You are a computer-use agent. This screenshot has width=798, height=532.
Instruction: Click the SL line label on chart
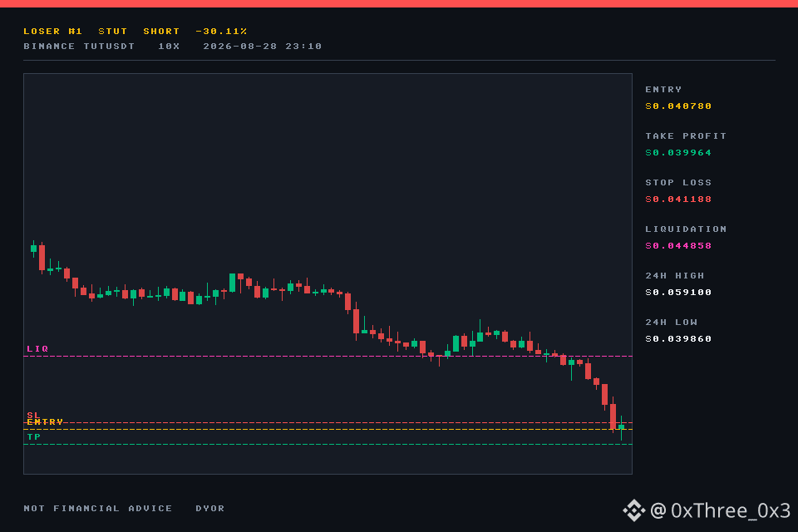[x=33, y=416]
